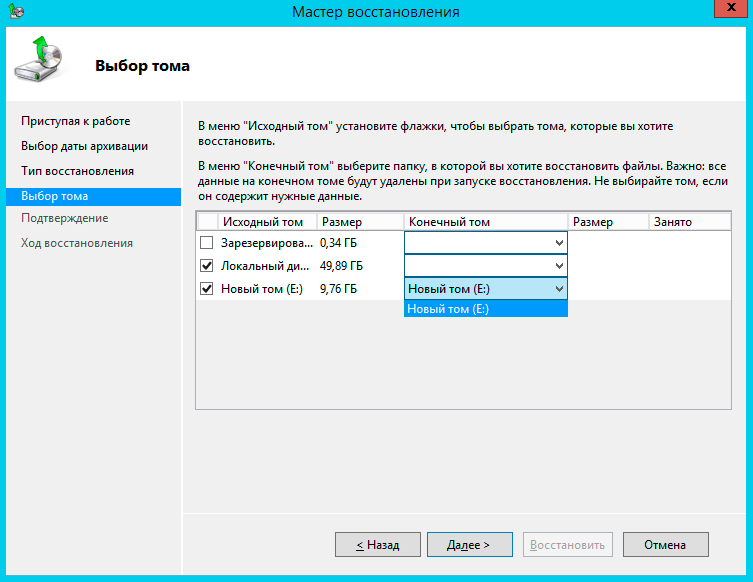Image resolution: width=753 pixels, height=582 pixels.
Task: Proceed with the Далее button
Action: pos(470,545)
